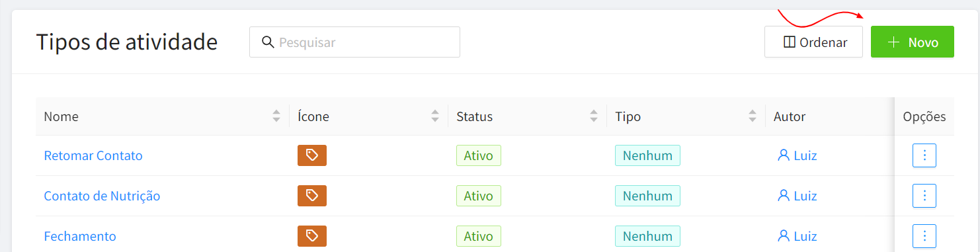Open the Retomar Contato activity link
Screen dimensions: 980x252
tap(93, 156)
